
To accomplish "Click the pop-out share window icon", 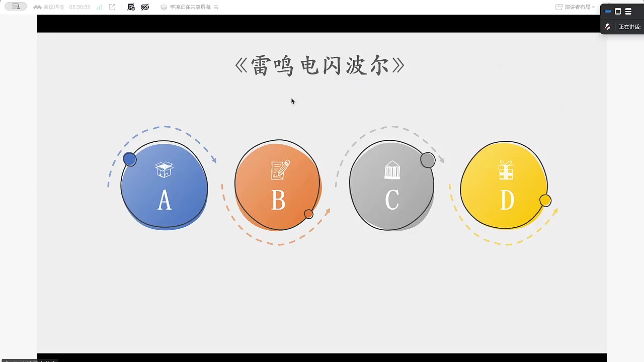I will [112, 7].
